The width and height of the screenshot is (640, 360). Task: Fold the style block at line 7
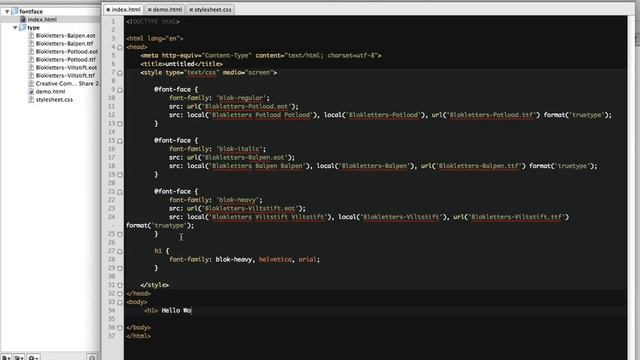120,73
